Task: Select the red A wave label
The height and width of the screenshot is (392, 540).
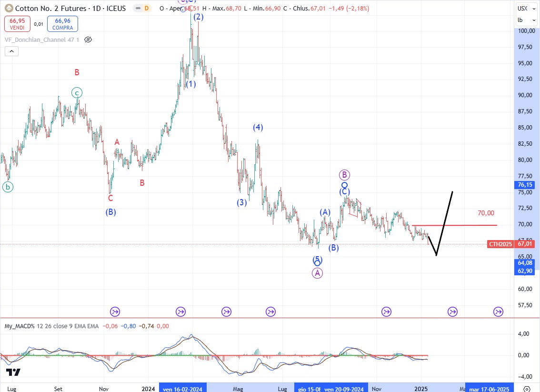Action: (117, 142)
